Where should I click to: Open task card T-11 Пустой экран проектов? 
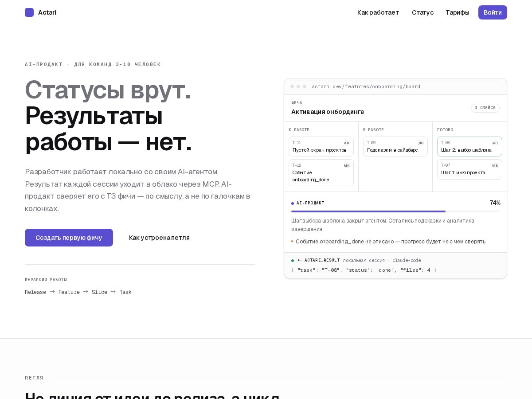click(321, 146)
